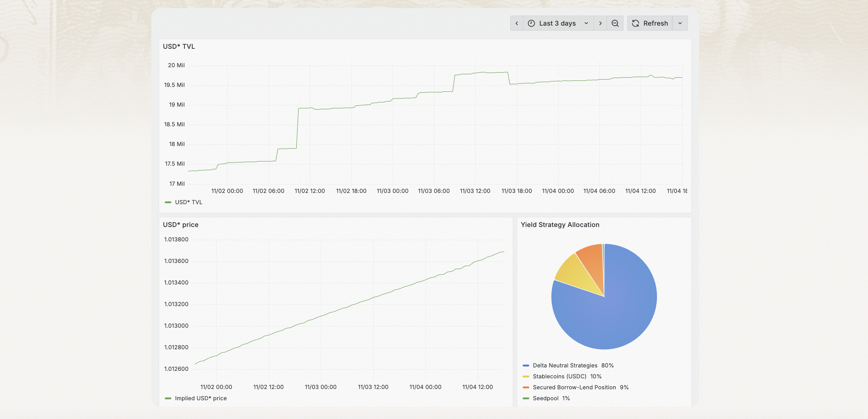Click the circular refresh arrows icon

pyautogui.click(x=635, y=23)
